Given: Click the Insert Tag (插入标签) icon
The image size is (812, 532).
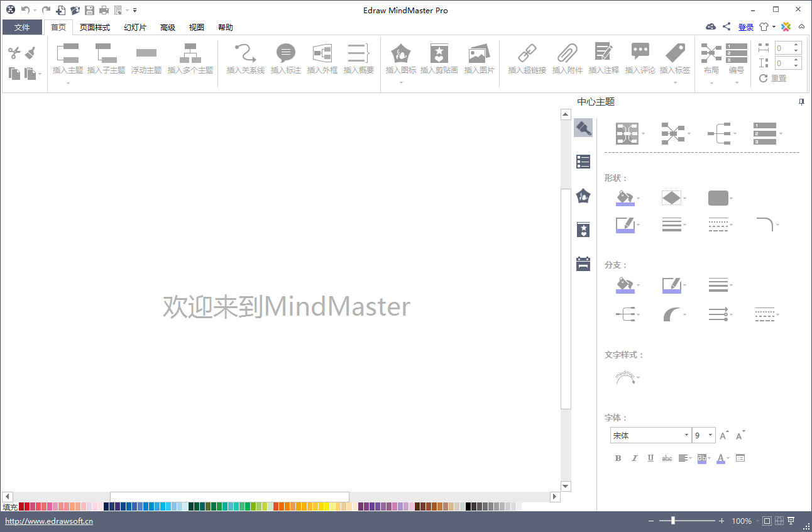Looking at the screenshot, I should 675,53.
